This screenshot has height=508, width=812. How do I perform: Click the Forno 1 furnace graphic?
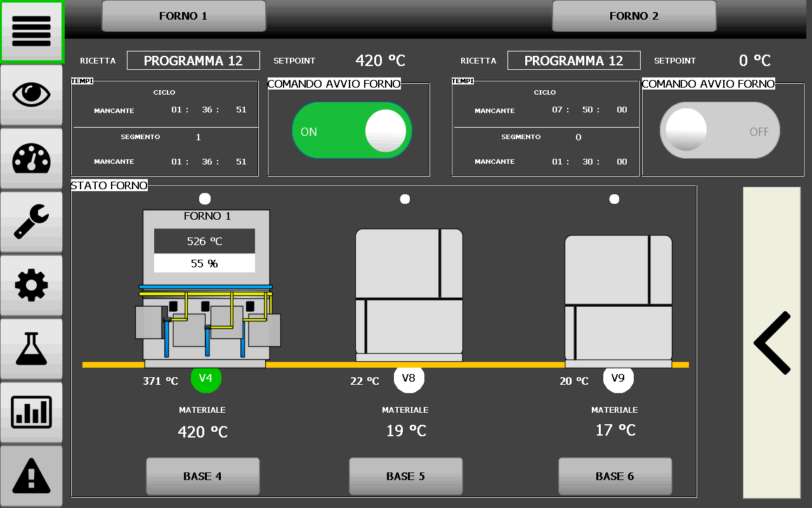point(207,288)
